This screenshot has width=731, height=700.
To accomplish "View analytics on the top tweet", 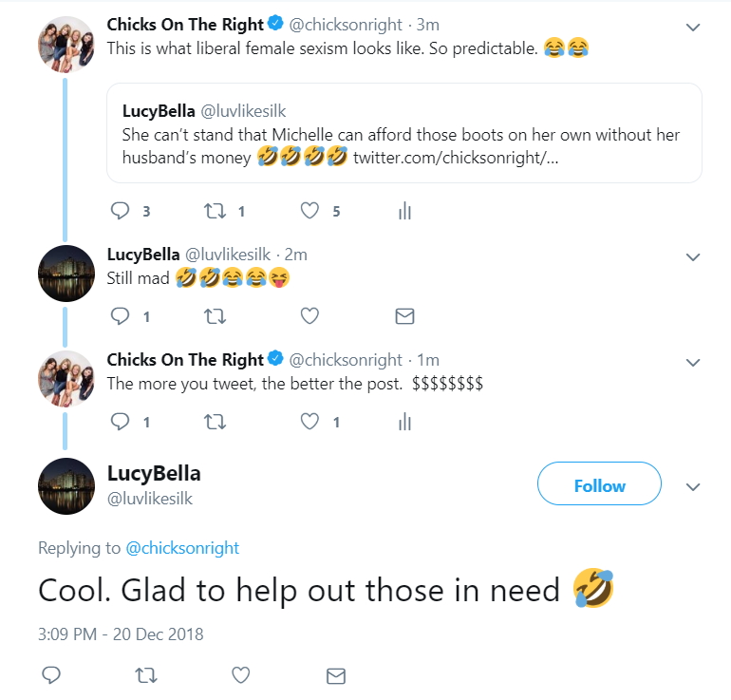I will point(404,211).
